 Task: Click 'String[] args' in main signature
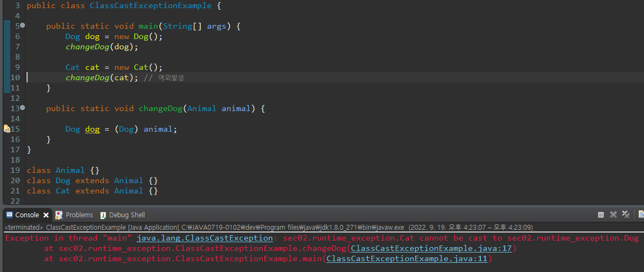click(194, 27)
